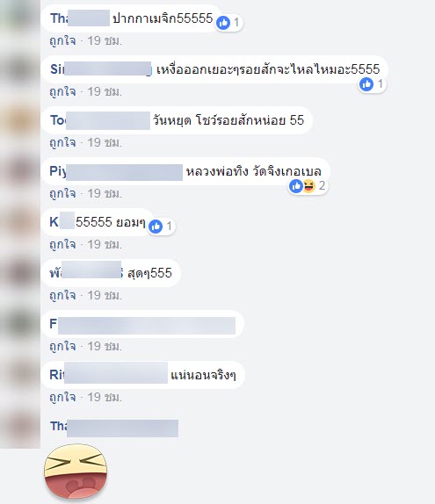Like the แน่นอนจริงๆ comment

point(62,397)
